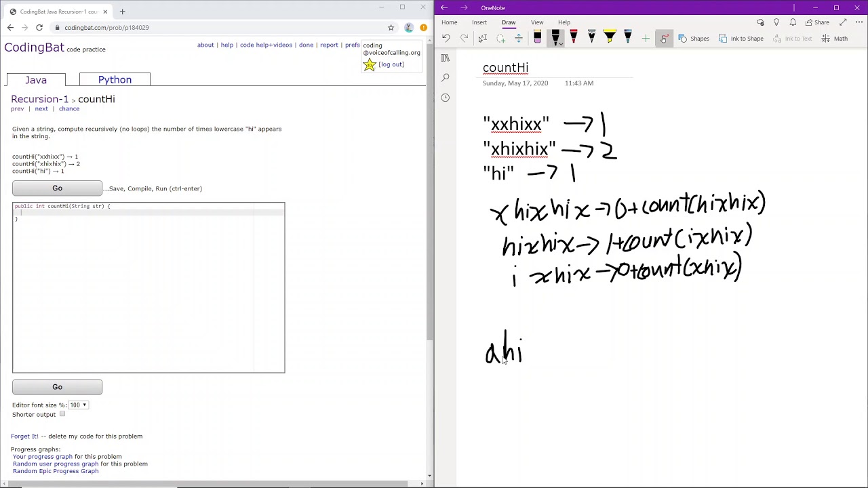Select the Object or Type Text tool
This screenshot has width=868, height=488.
(x=482, y=39)
